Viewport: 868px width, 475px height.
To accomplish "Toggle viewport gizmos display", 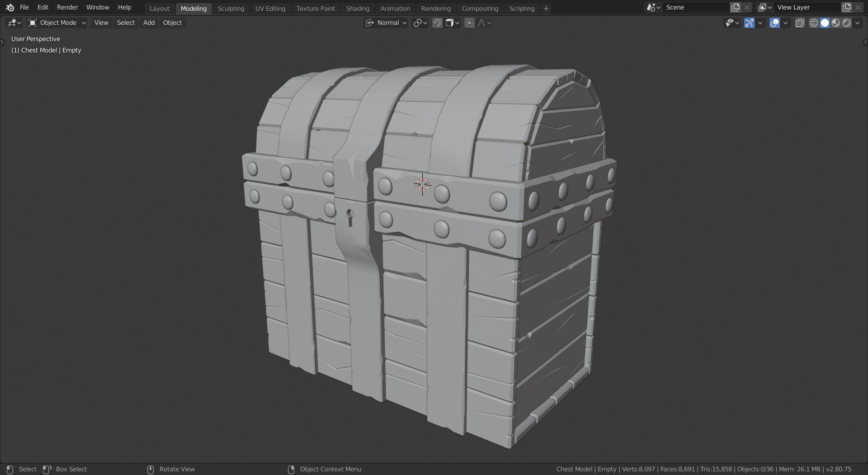I will (x=749, y=23).
